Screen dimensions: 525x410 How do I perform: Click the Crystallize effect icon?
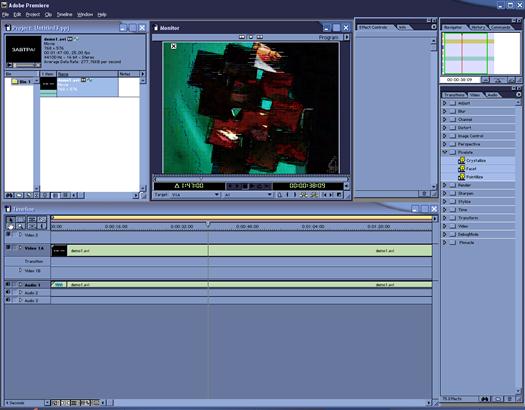coord(462,160)
